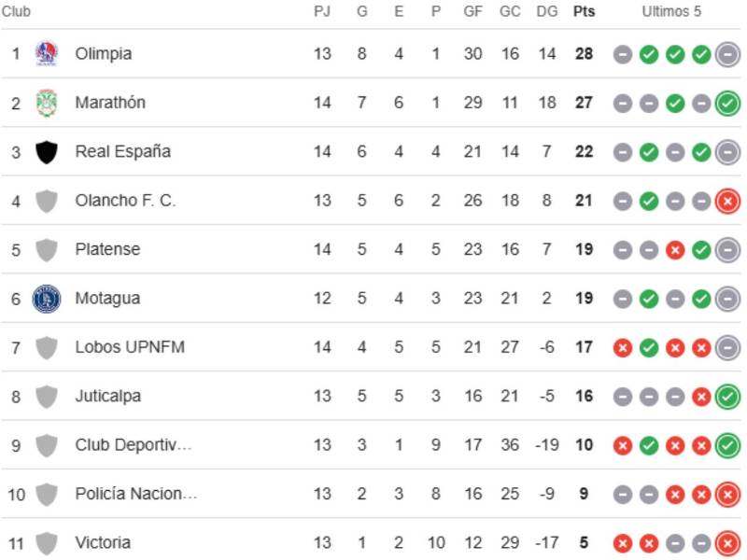Click the Pts column header
The width and height of the screenshot is (747, 560).
[583, 12]
